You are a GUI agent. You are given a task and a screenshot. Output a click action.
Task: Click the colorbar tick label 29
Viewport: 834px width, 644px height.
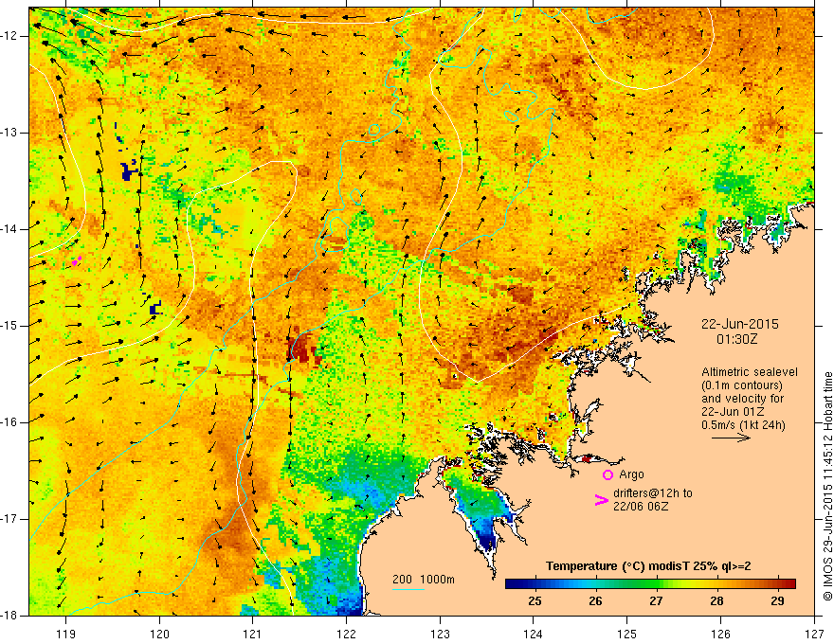coord(778,601)
